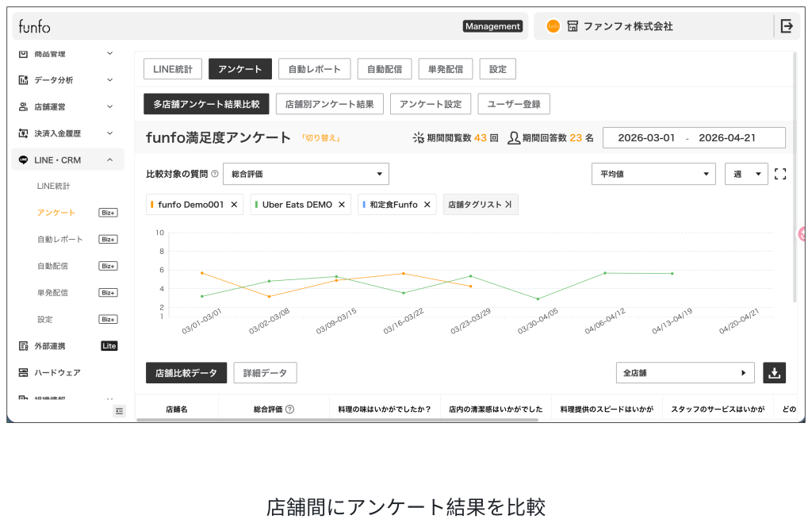Click the logout icon in the header

click(786, 26)
